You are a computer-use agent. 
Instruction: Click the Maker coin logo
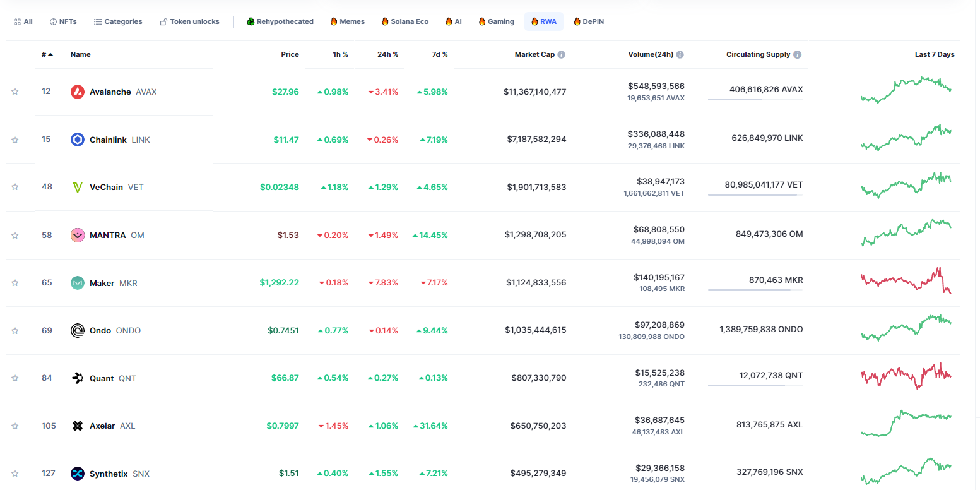tap(78, 283)
